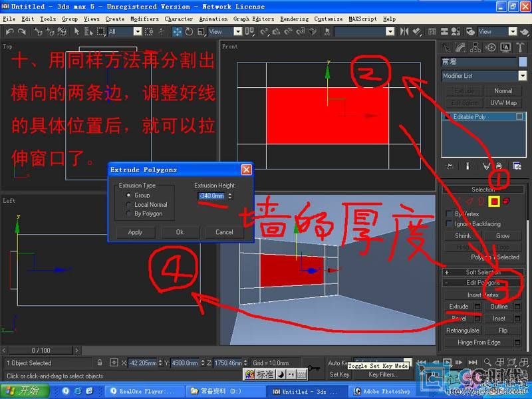Click the Mirror Selected Objects icon

click(x=404, y=31)
